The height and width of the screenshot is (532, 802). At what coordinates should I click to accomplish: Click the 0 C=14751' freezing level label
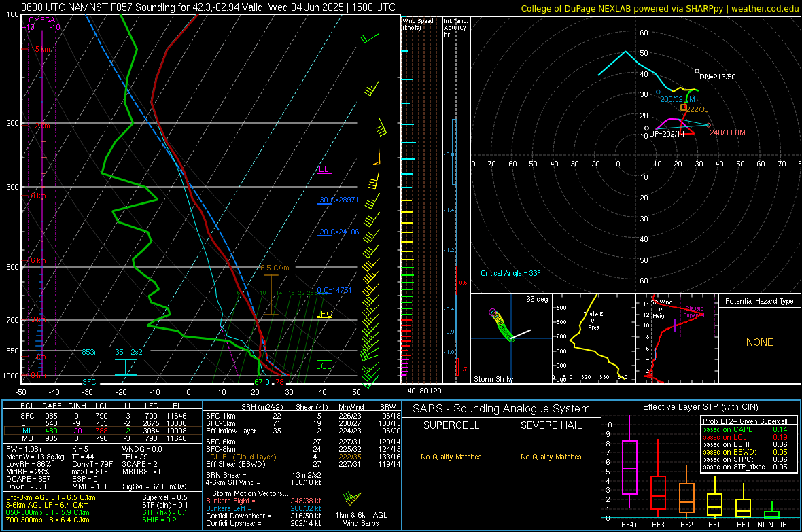pyautogui.click(x=335, y=290)
